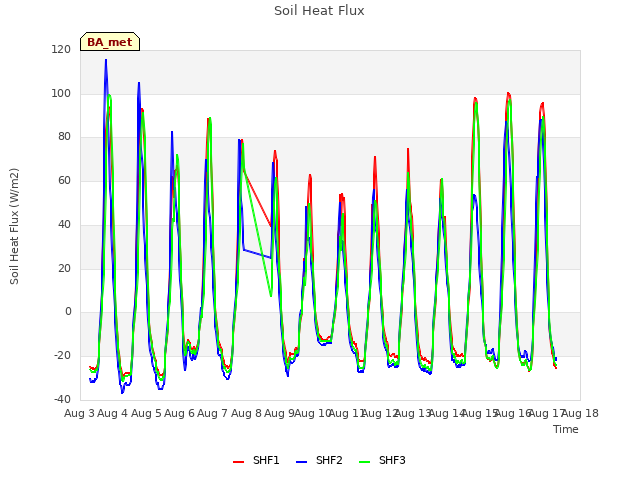Click the Aug 3 x-axis label

(79, 413)
